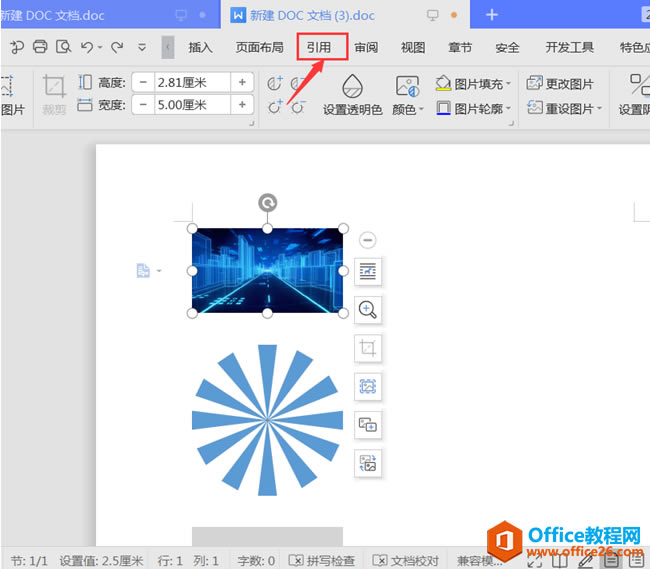650x569 pixels.
Task: Click the floating replace picture icon
Action: [x=368, y=463]
